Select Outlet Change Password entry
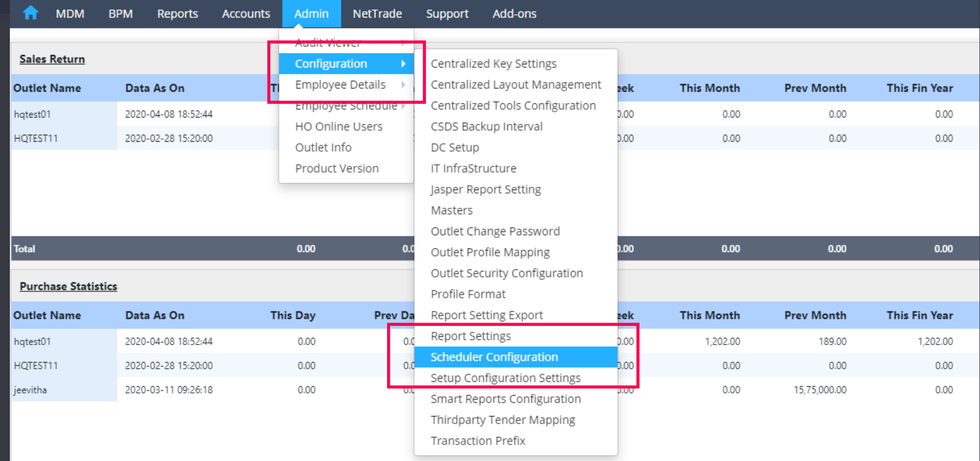The height and width of the screenshot is (461, 980). pyautogui.click(x=495, y=231)
